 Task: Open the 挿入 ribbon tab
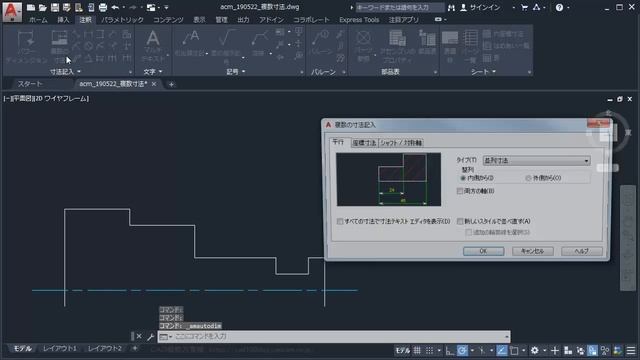[63, 20]
